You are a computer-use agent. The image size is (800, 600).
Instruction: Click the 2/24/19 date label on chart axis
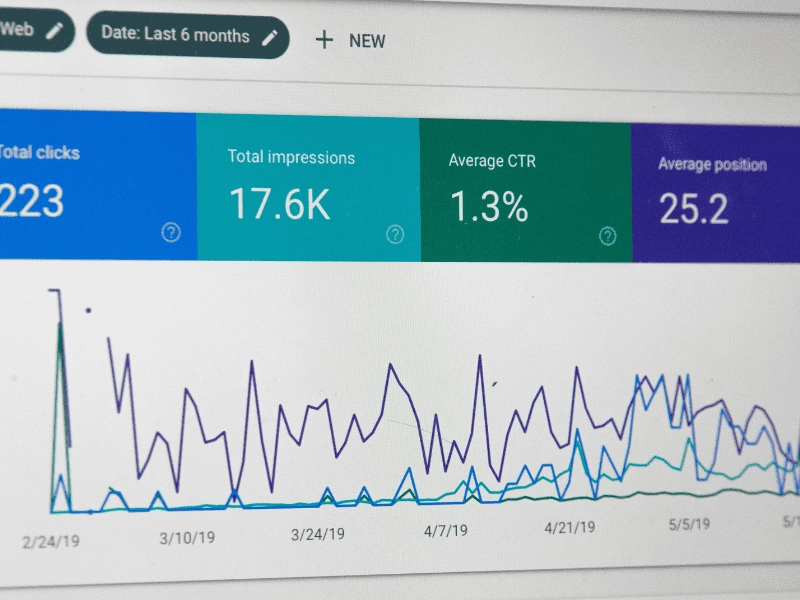(x=49, y=541)
